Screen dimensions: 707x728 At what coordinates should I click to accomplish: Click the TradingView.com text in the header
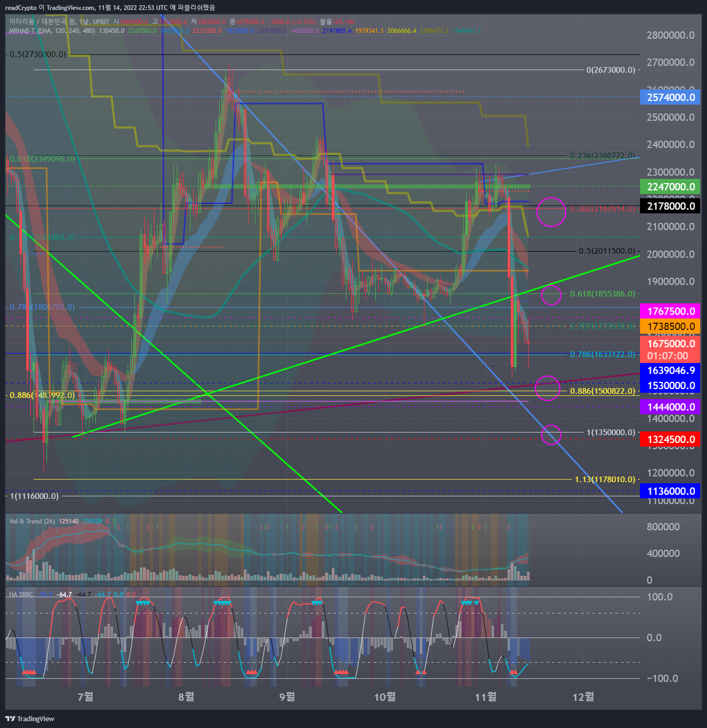click(x=71, y=7)
